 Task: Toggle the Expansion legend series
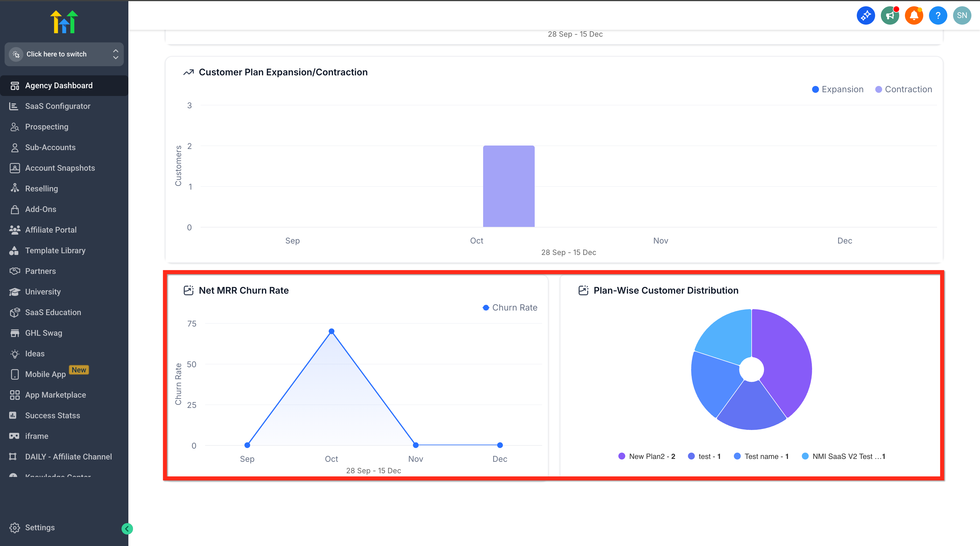(x=838, y=89)
